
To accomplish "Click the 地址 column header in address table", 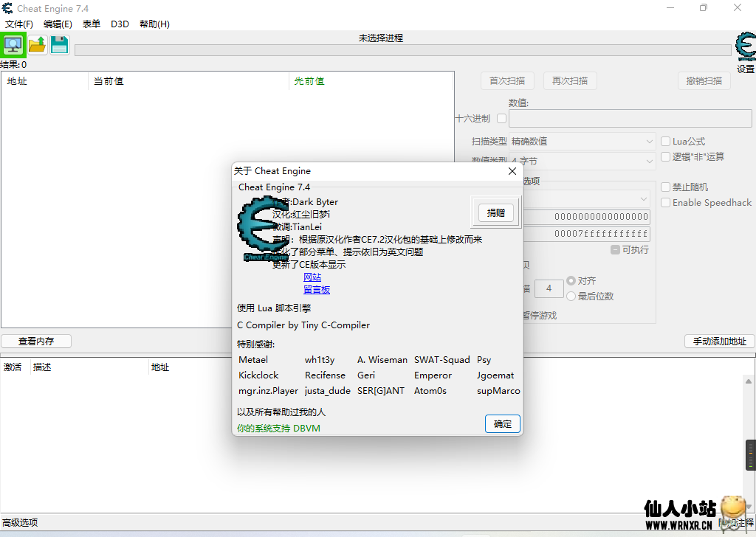I will tap(160, 367).
